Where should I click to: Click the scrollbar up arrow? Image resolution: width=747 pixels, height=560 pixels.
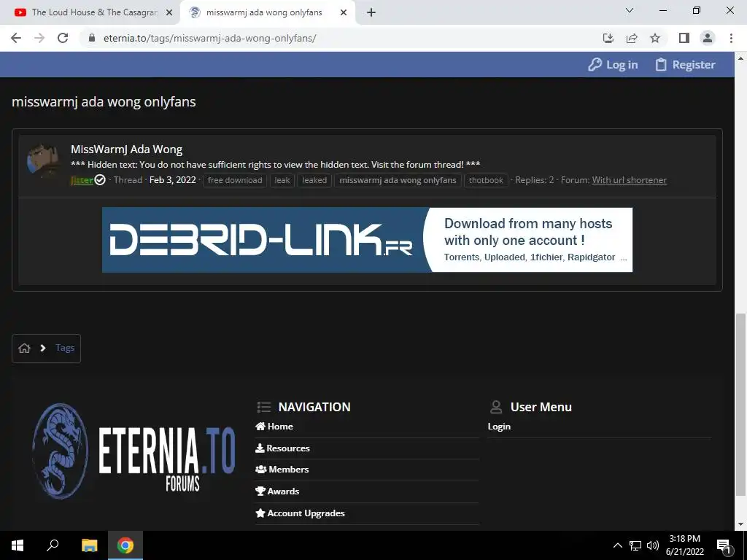[740, 58]
